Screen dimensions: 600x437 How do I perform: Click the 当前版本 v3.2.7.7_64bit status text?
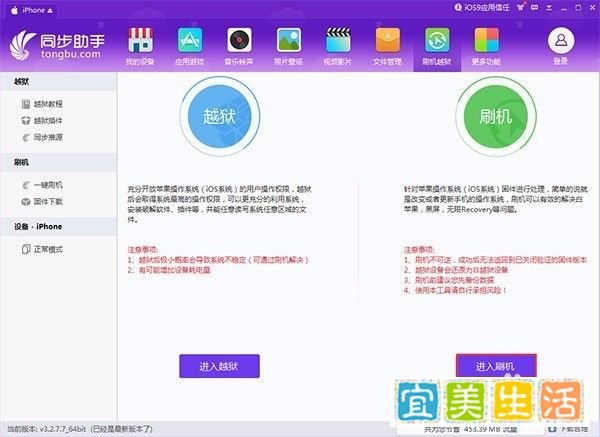click(80, 429)
